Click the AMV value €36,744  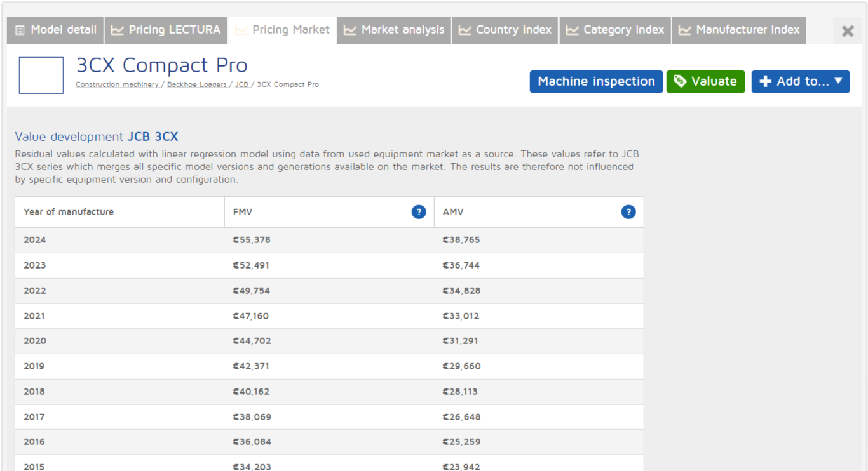[x=461, y=265]
